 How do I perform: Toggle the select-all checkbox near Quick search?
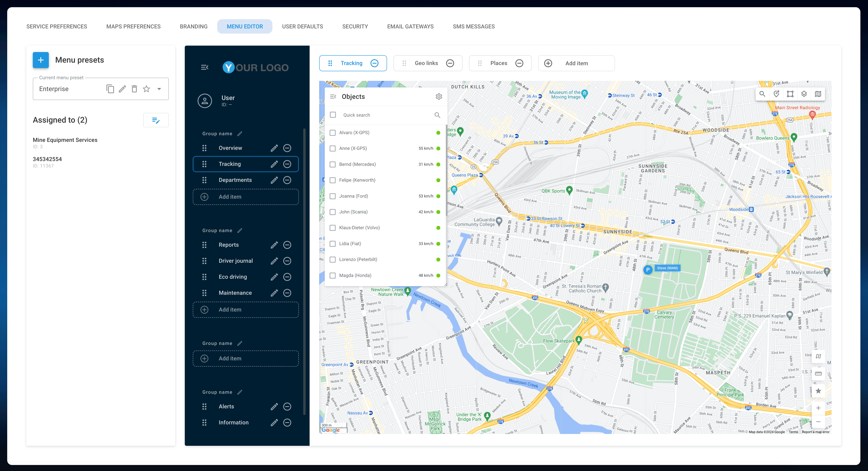(333, 115)
